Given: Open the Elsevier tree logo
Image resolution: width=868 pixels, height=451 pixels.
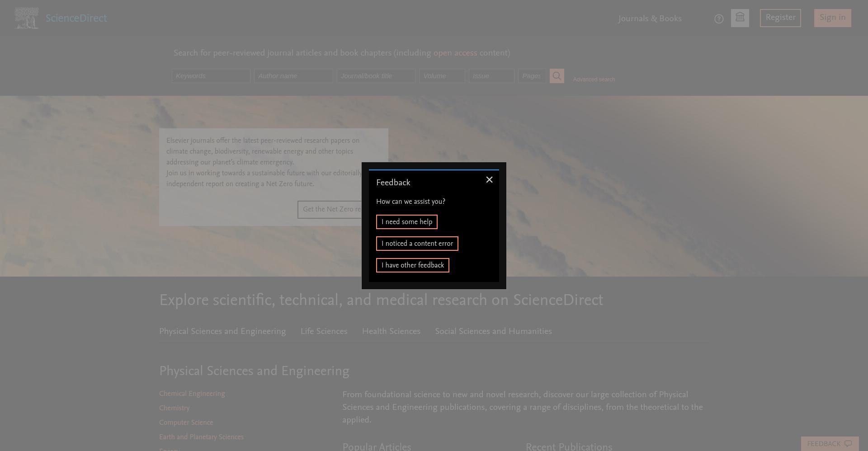Looking at the screenshot, I should [27, 18].
